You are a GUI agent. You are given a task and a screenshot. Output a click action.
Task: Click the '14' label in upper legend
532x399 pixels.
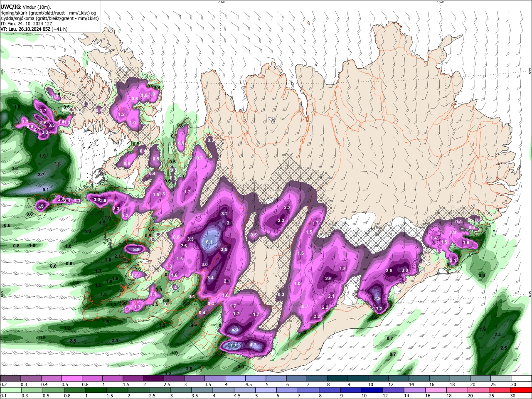pyautogui.click(x=411, y=384)
